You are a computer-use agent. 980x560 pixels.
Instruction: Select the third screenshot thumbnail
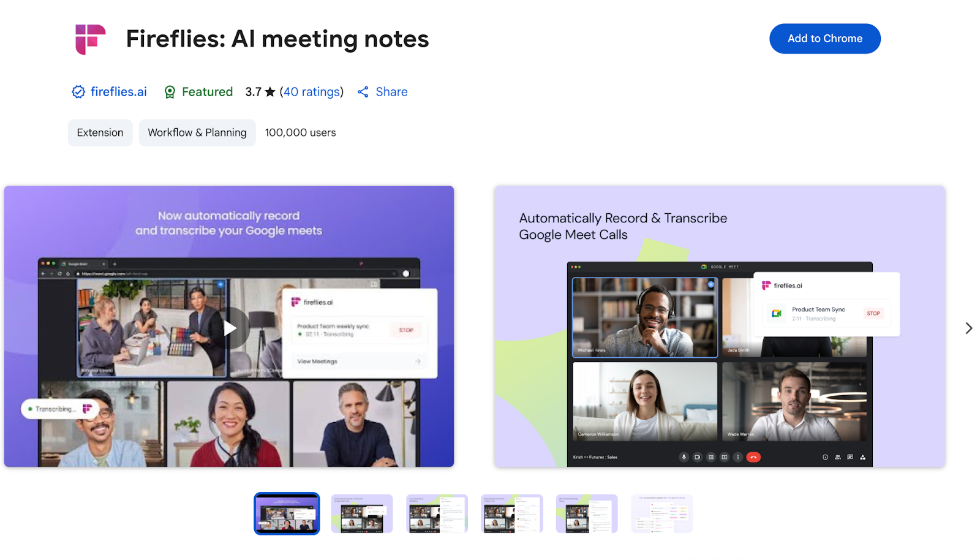pyautogui.click(x=437, y=513)
